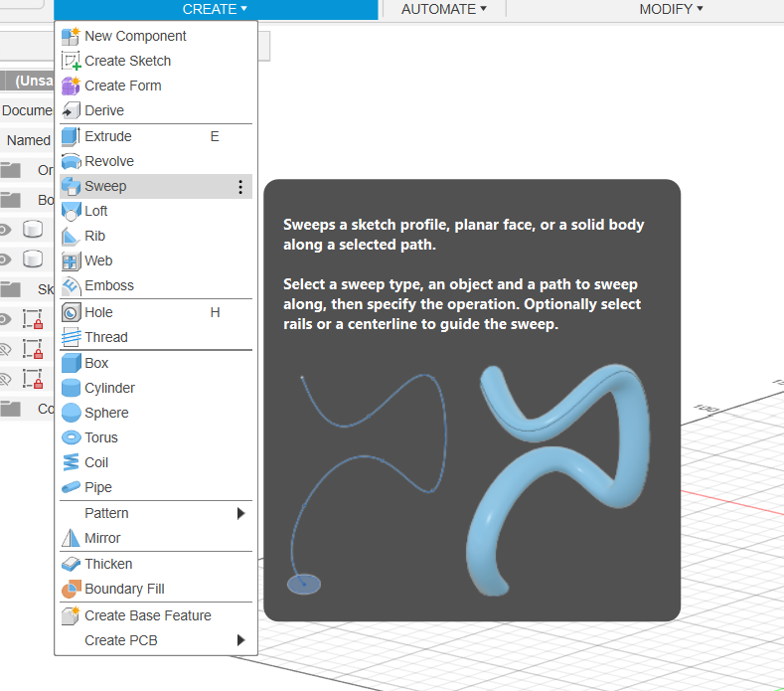
Task: Select the Boundary Fill icon
Action: coord(71,589)
